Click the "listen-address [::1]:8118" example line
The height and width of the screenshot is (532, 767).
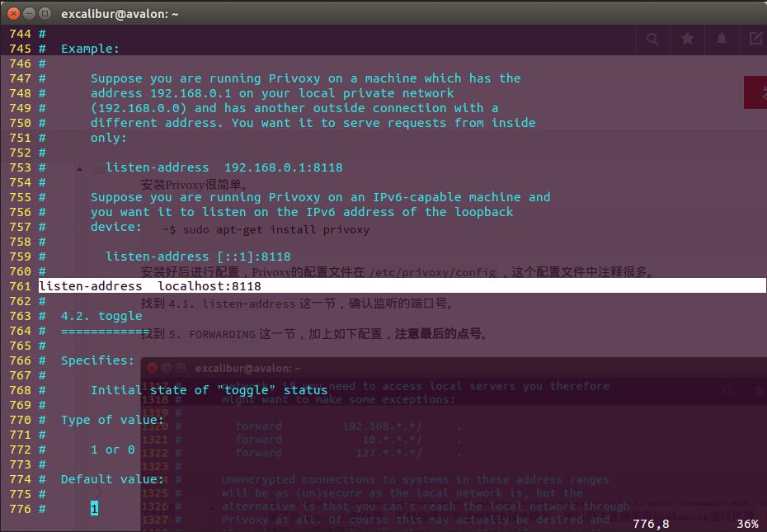pos(198,257)
